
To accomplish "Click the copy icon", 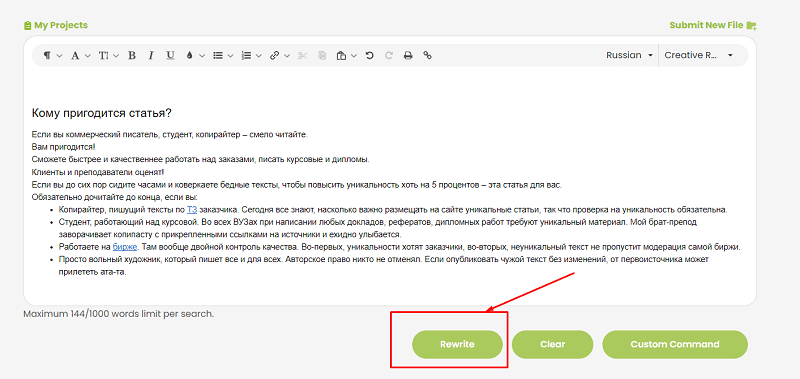I will click(x=322, y=56).
